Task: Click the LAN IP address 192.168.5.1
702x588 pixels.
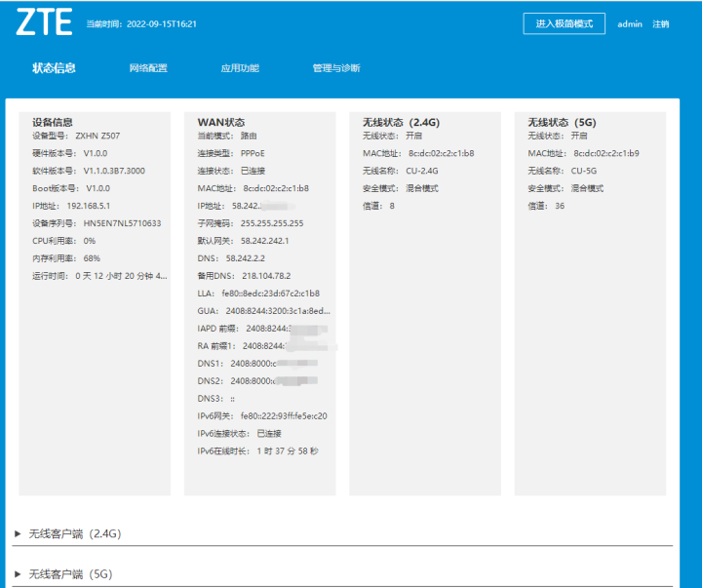Action: 88,206
